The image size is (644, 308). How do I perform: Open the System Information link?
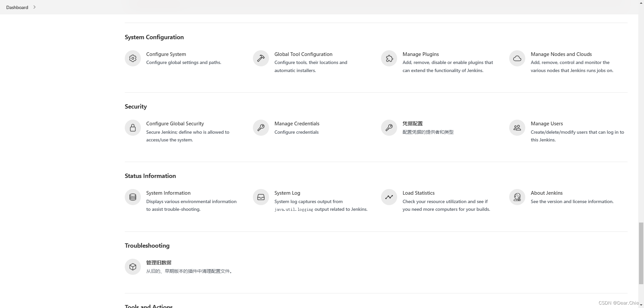tap(168, 193)
